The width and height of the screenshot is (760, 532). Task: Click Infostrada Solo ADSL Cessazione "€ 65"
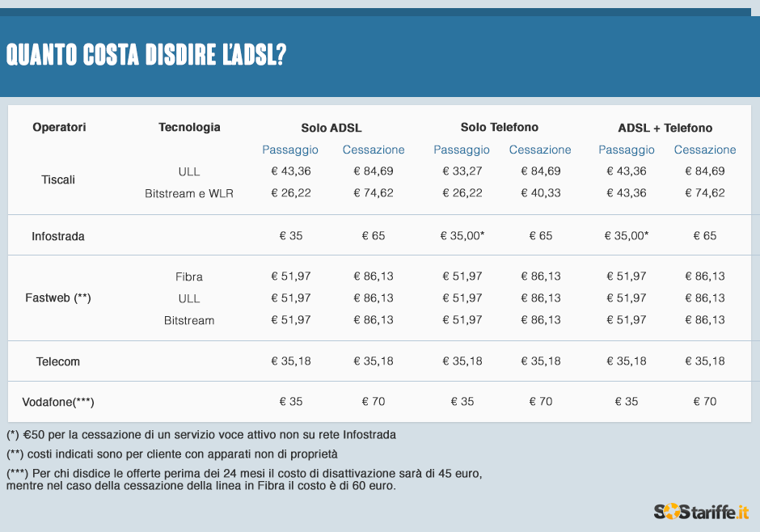374,236
